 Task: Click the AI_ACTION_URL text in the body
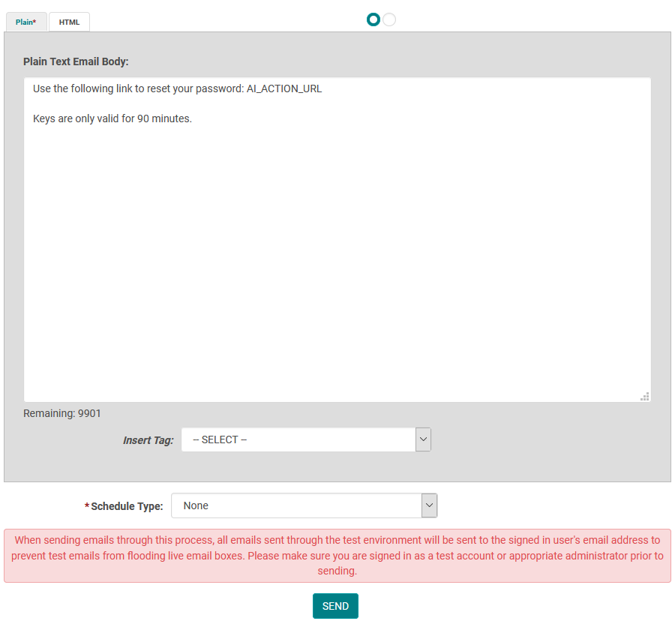point(284,88)
